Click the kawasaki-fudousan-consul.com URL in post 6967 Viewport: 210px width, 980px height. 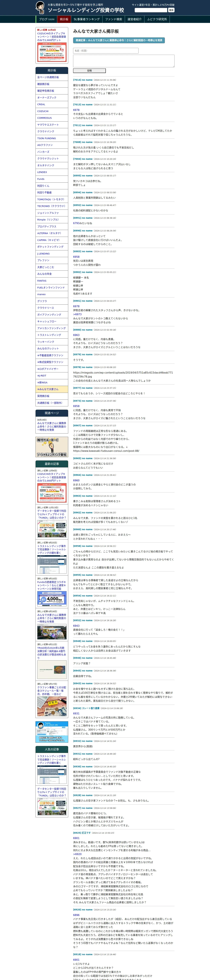(106, 451)
